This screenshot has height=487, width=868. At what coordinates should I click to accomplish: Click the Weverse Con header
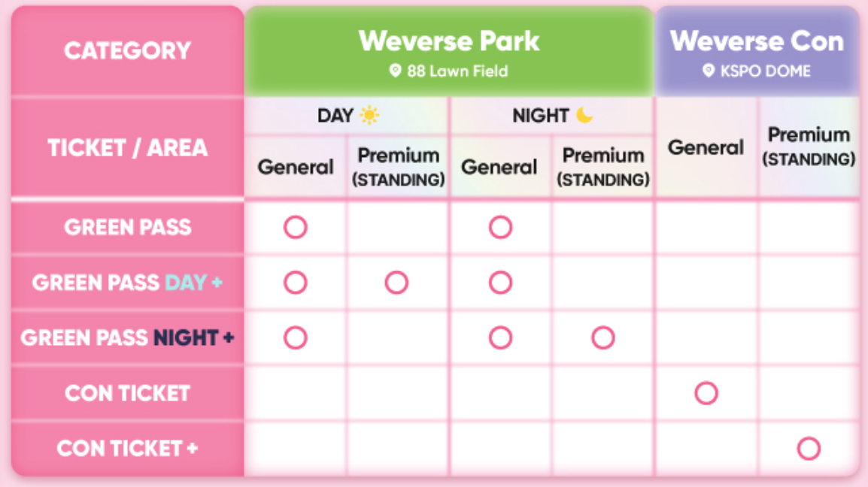(x=757, y=42)
